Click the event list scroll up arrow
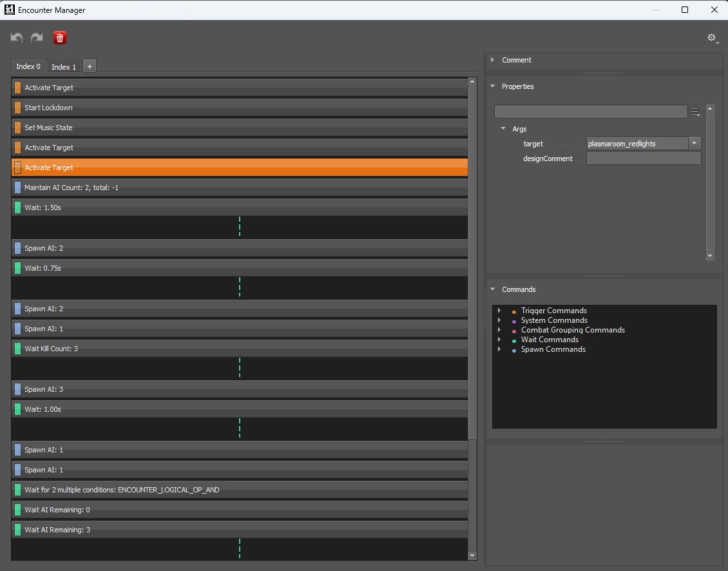Viewport: 728px width, 571px height. click(x=472, y=82)
